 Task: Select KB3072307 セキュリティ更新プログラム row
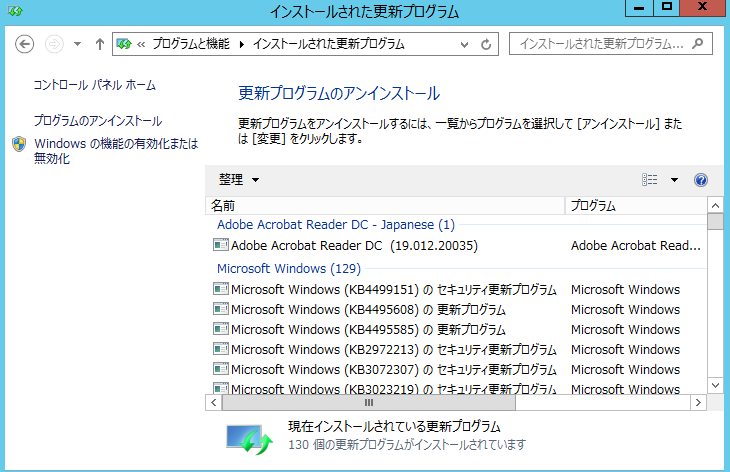tap(393, 370)
